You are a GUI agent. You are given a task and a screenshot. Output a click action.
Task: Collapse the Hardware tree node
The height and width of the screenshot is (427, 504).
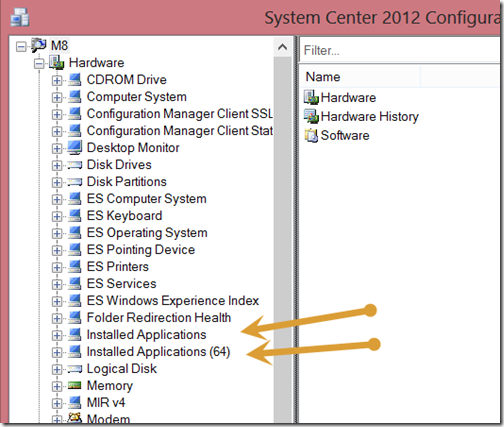coord(39,64)
